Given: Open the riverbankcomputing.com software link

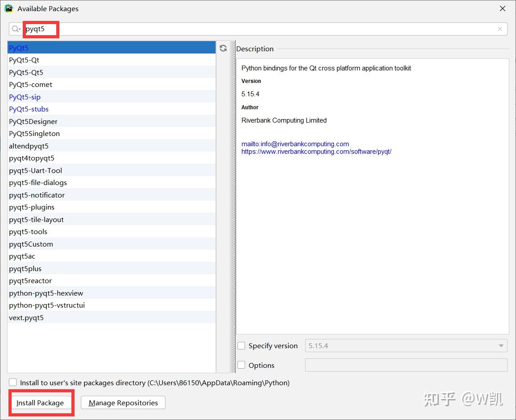Looking at the screenshot, I should click(x=316, y=152).
